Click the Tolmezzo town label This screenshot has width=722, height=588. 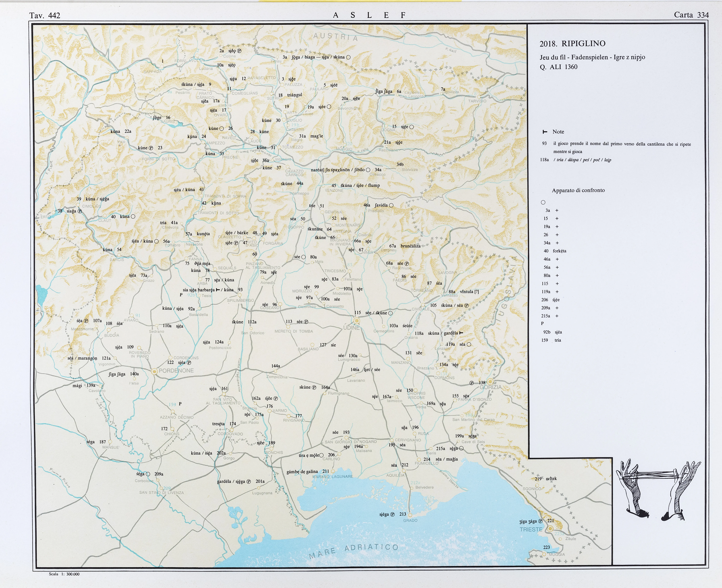[x=293, y=147]
